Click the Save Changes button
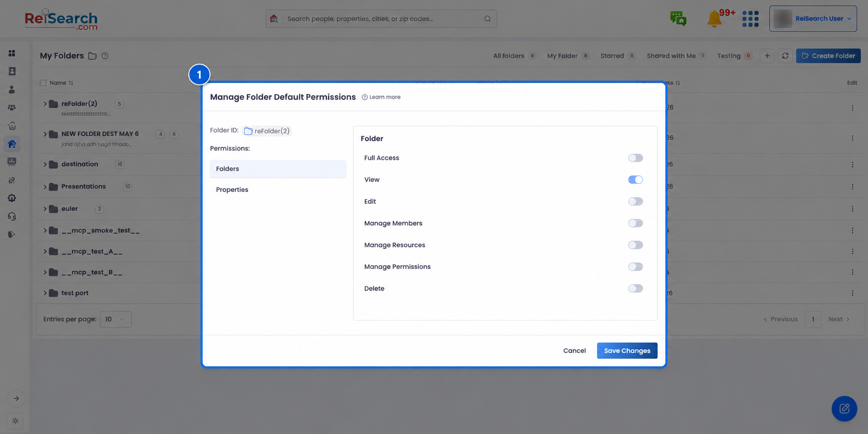The image size is (868, 434). pos(627,351)
